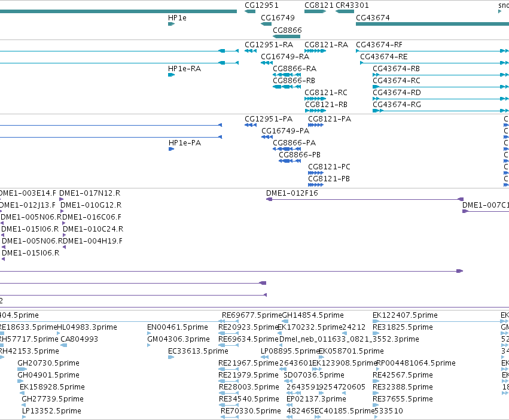Viewport: 509px width, 420px height.
Task: Click the CG12951-RA transcript
Action: (251, 51)
